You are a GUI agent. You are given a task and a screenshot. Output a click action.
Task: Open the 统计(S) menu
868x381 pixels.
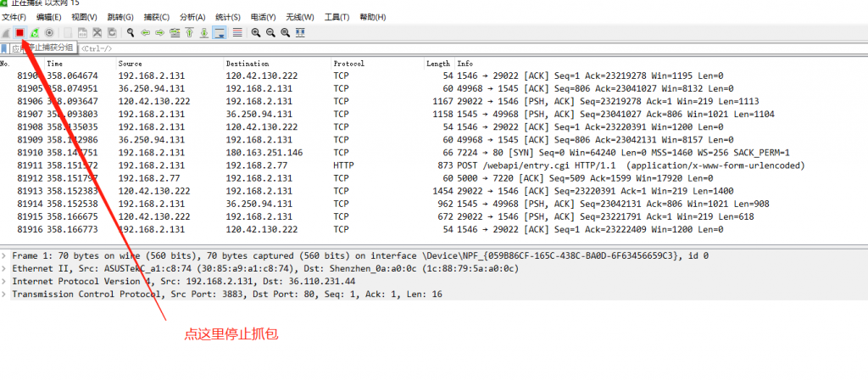(227, 17)
